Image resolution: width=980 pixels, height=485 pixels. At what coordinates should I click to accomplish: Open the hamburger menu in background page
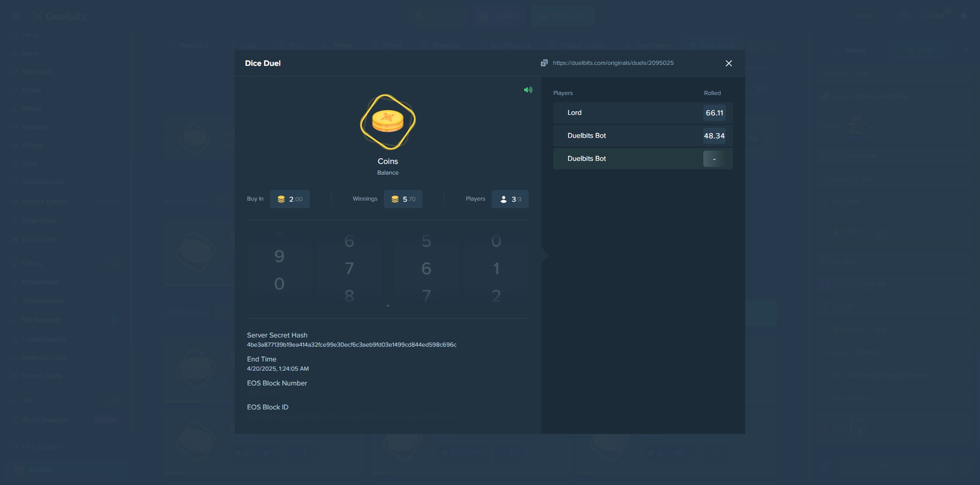(x=16, y=16)
